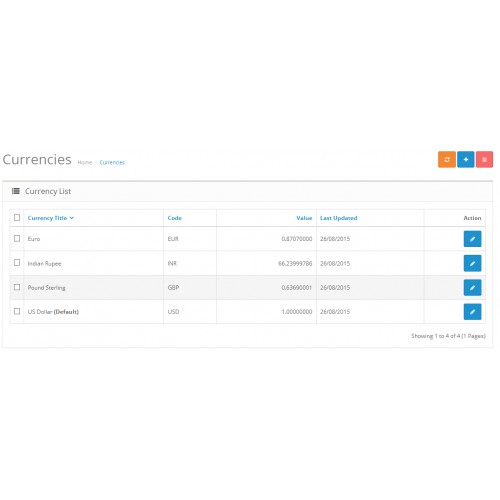Click the red delete trash button

click(x=484, y=159)
